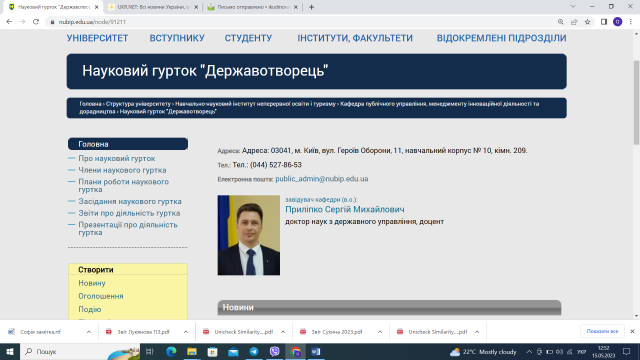Go back using the browser back arrow
This screenshot has width=640, height=360.
9,22
